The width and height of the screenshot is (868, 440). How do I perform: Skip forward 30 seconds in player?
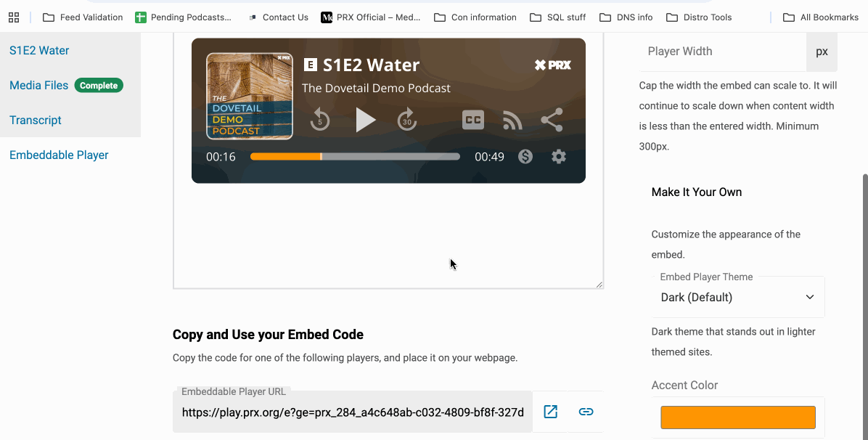407,120
